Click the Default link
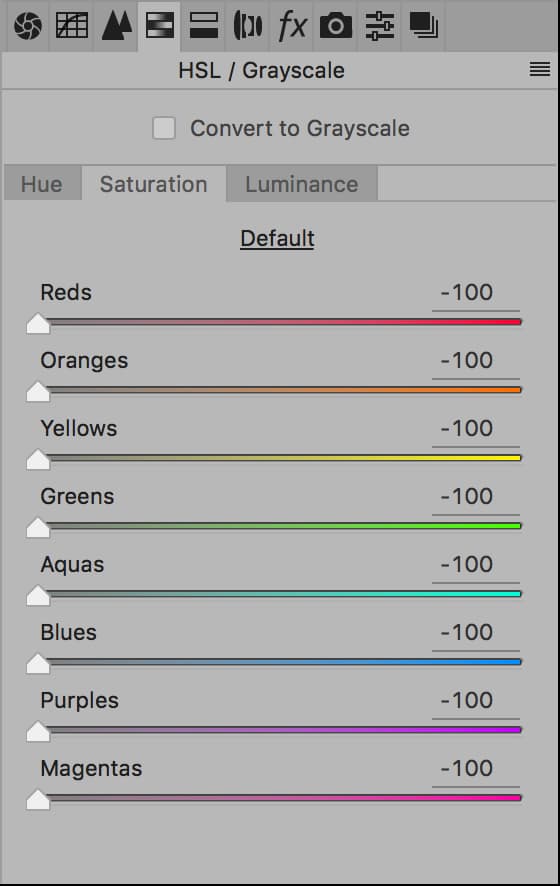The height and width of the screenshot is (886, 560). pyautogui.click(x=277, y=238)
